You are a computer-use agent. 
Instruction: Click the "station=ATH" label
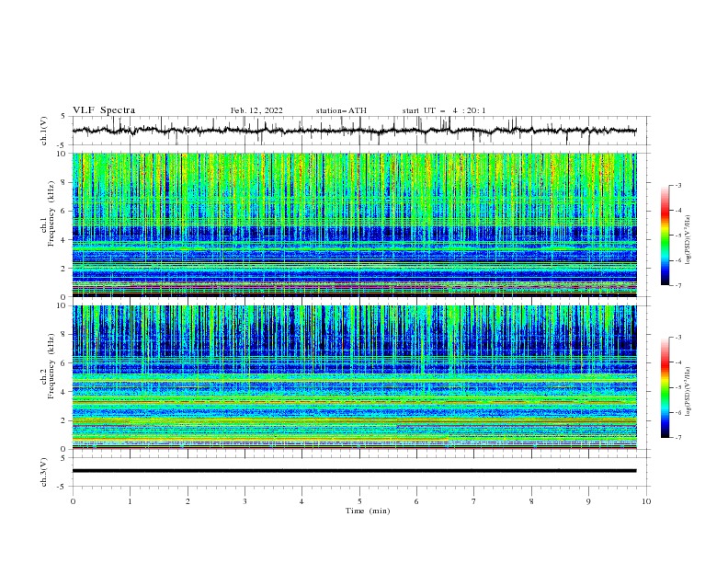point(341,110)
